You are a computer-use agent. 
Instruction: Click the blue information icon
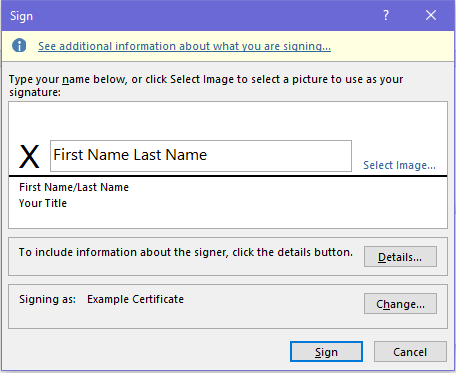[19, 45]
